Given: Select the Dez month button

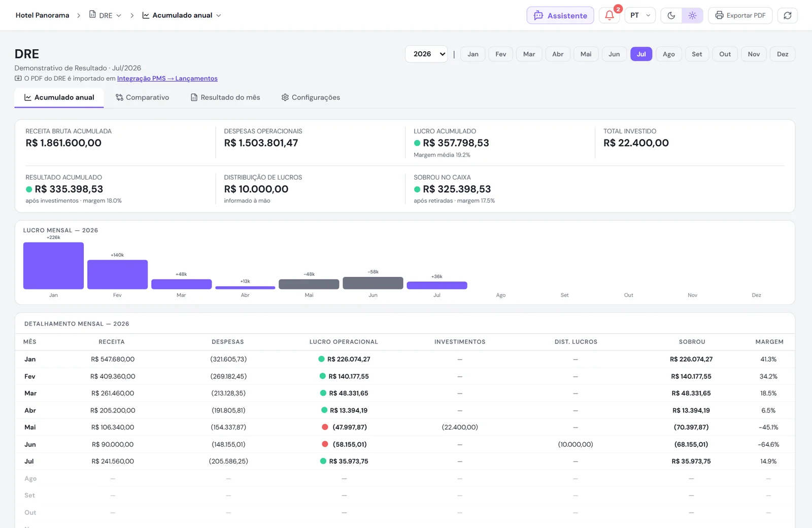Looking at the screenshot, I should (783, 54).
